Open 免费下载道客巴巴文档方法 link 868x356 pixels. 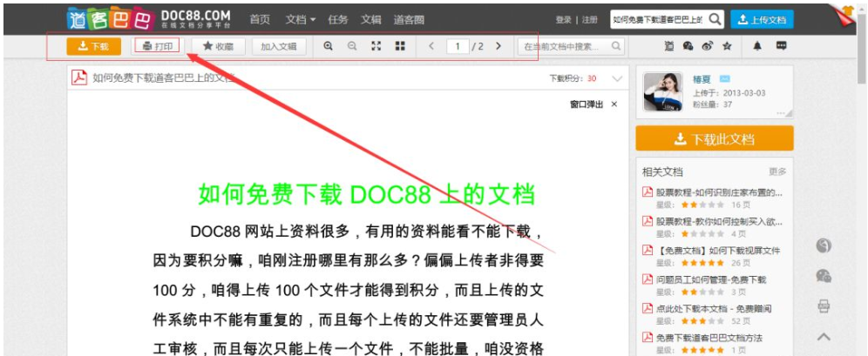click(709, 337)
